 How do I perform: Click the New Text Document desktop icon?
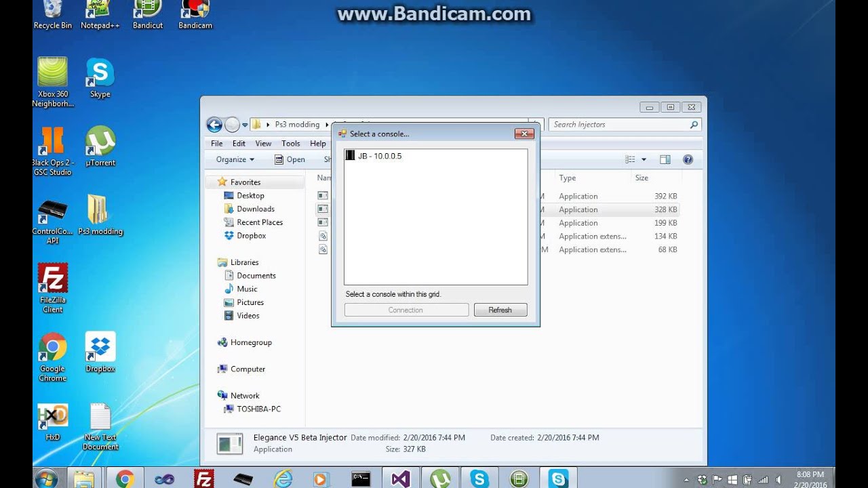tap(100, 427)
